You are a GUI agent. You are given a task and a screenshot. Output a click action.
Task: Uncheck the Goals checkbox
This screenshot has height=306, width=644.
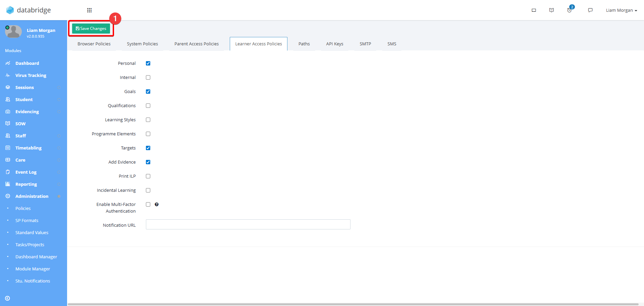click(x=148, y=91)
